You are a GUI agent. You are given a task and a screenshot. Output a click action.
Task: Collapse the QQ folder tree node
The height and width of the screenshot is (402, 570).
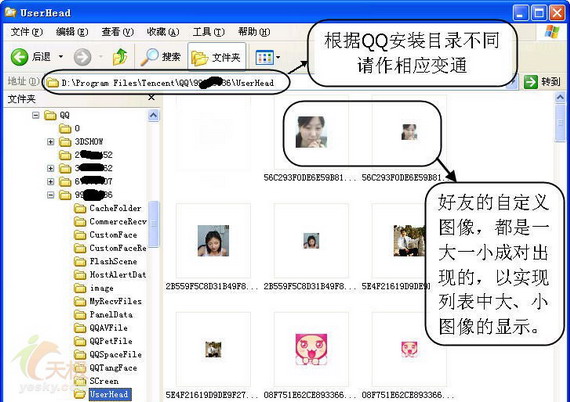[x=36, y=115]
